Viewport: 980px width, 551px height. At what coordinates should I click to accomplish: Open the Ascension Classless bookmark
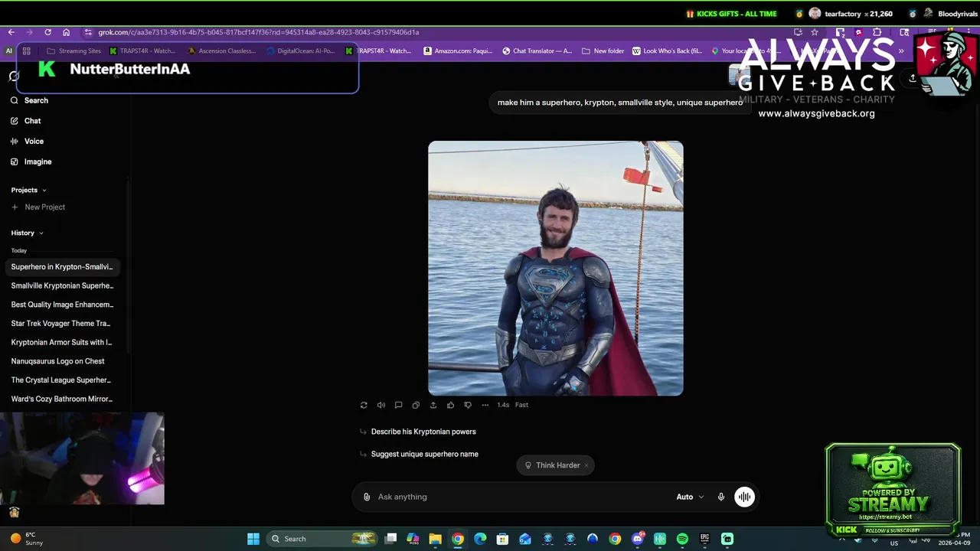point(222,51)
